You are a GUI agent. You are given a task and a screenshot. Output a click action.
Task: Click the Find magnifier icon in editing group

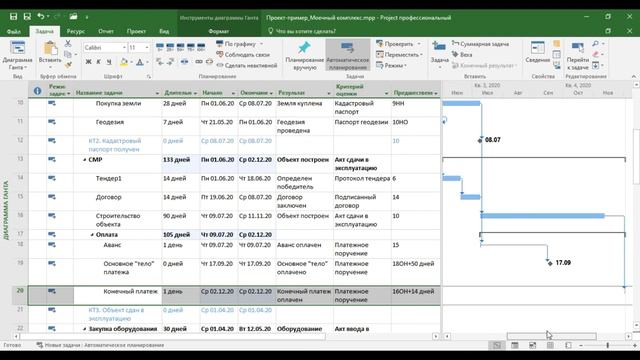pos(596,44)
